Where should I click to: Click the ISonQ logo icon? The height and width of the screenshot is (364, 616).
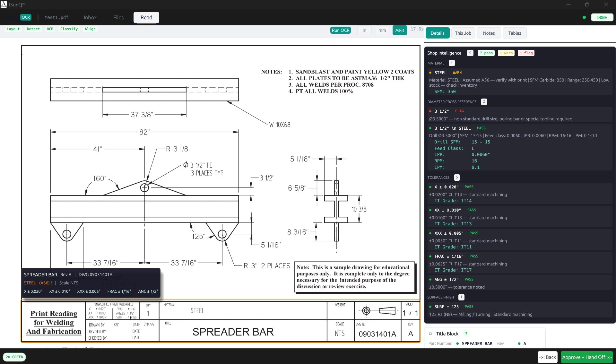[x=4, y=4]
